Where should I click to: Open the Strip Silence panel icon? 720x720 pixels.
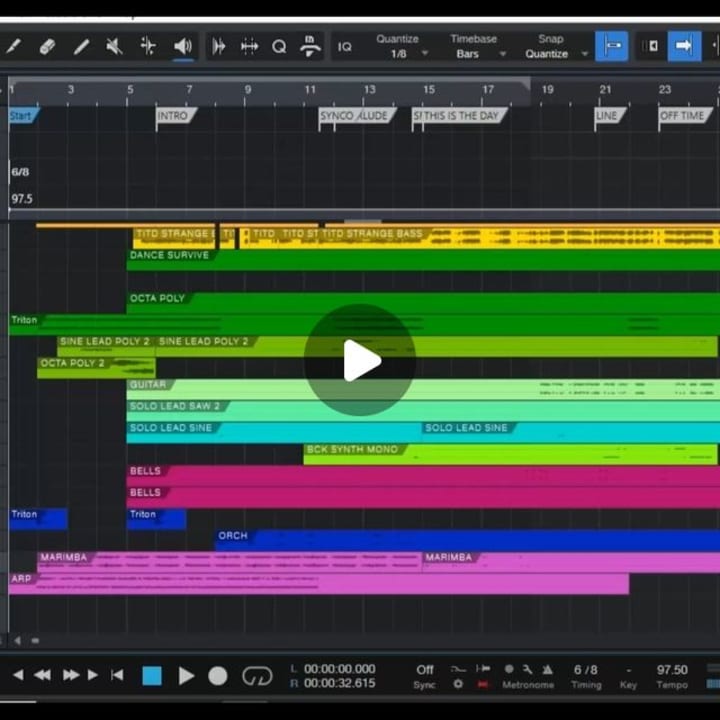(x=249, y=46)
